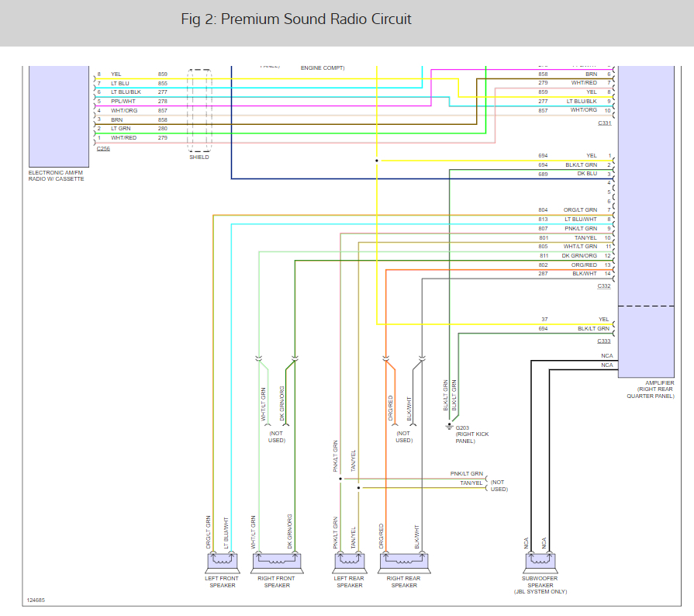The width and height of the screenshot is (694, 616).
Task: Click the 'AMPLIFIER (RIGHT REAR QUARTER PANEL)' label
Action: [x=651, y=389]
